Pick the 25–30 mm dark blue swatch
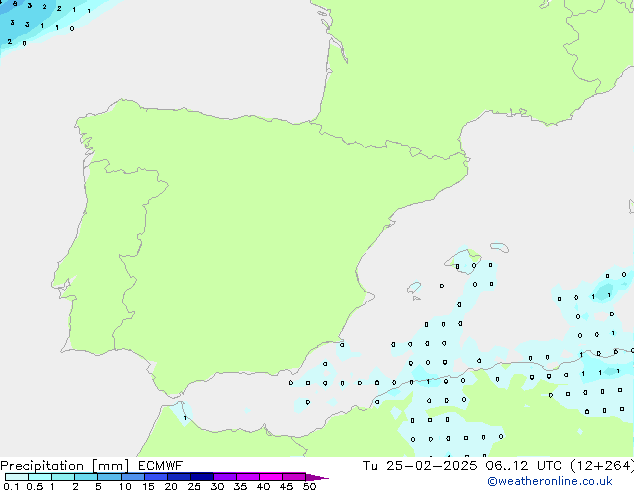Screen dimensions: 634x490 tap(202, 477)
